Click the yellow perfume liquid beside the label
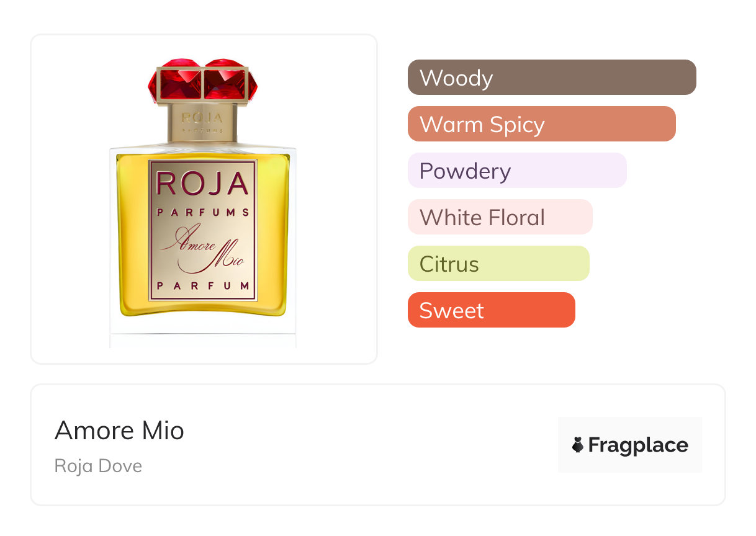This screenshot has width=756, height=536. pyautogui.click(x=132, y=236)
